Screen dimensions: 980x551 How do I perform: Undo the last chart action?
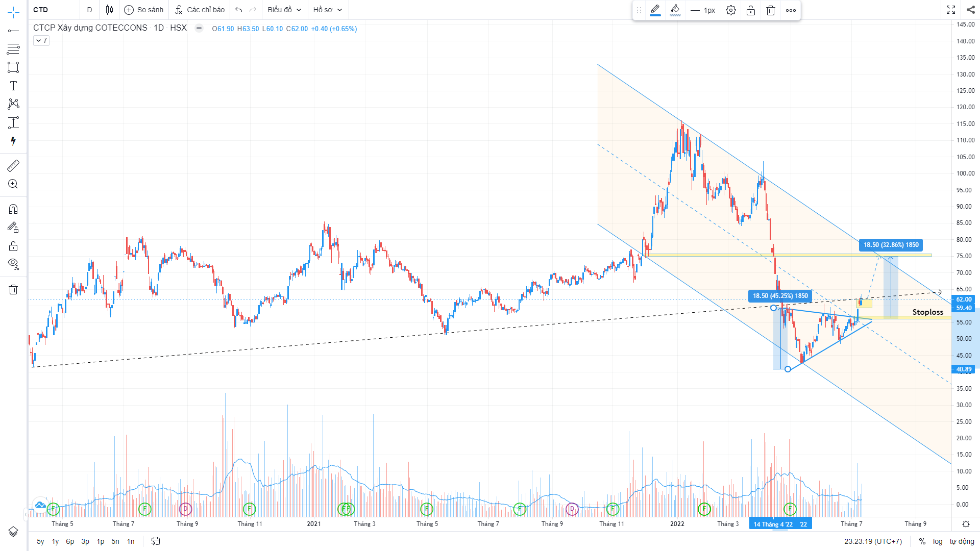click(x=238, y=10)
